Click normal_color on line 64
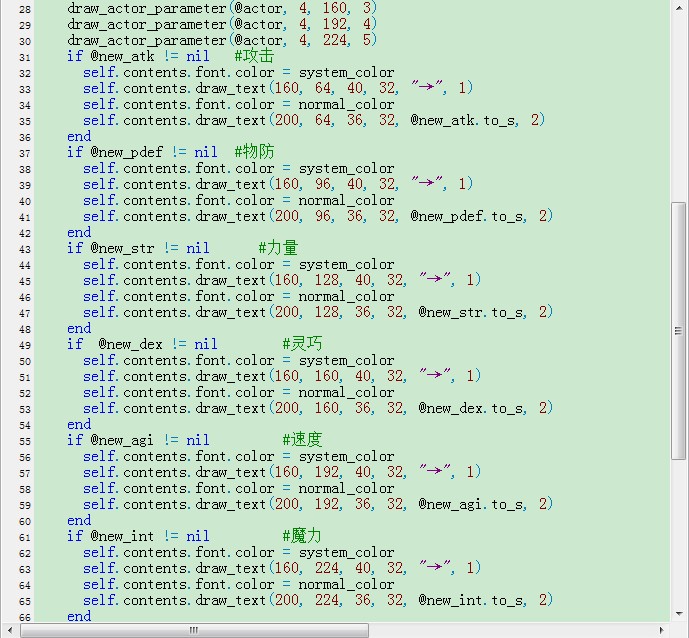This screenshot has height=638, width=689. pos(346,585)
